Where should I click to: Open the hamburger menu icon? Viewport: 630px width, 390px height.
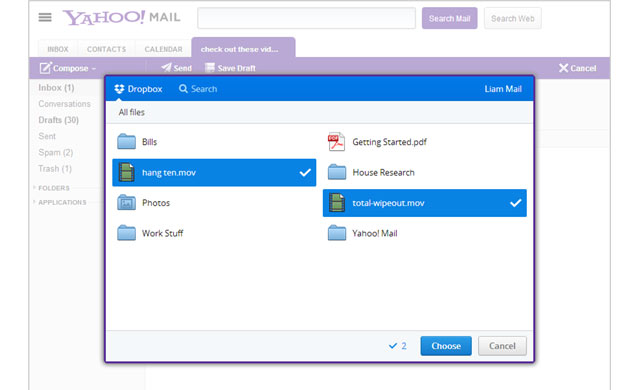pyautogui.click(x=45, y=17)
